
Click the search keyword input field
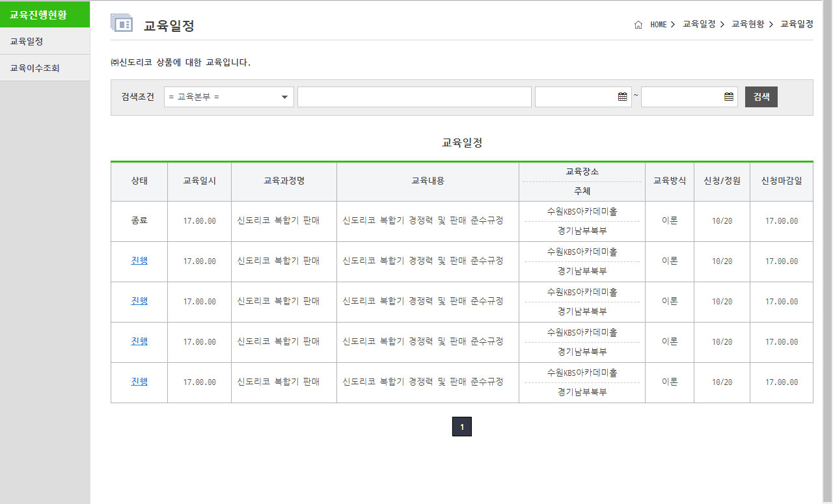tap(415, 97)
